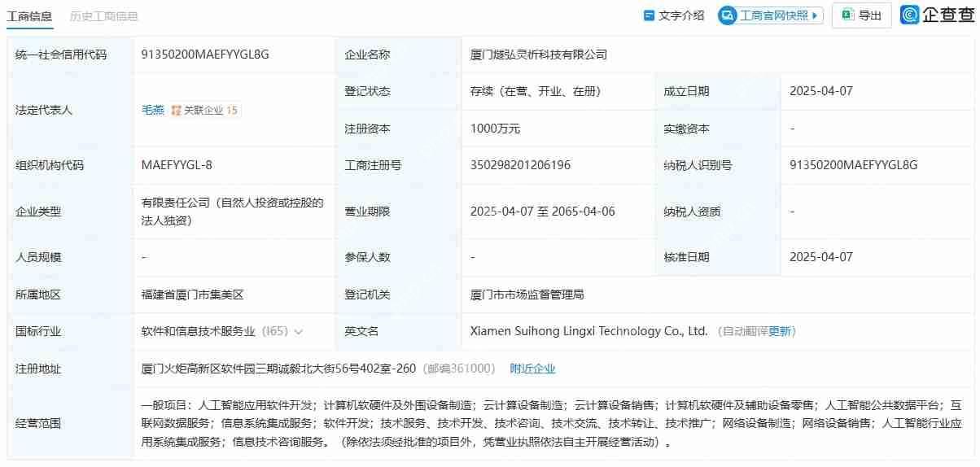Click the Excel icon on 导出
This screenshot has width=980, height=467.
847,15
